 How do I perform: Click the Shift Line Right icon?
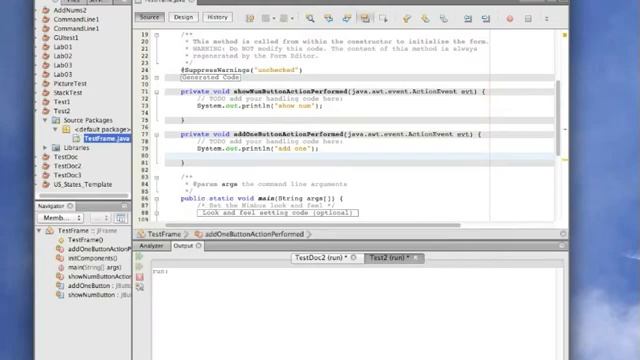[x=486, y=18]
